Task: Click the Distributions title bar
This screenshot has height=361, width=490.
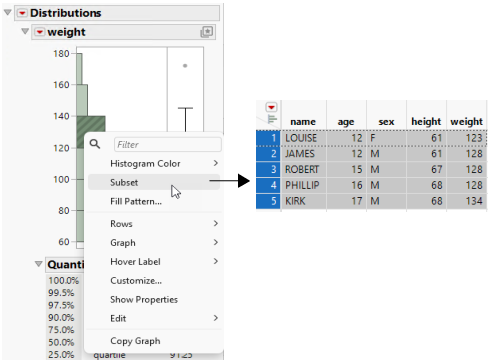Action: point(117,13)
